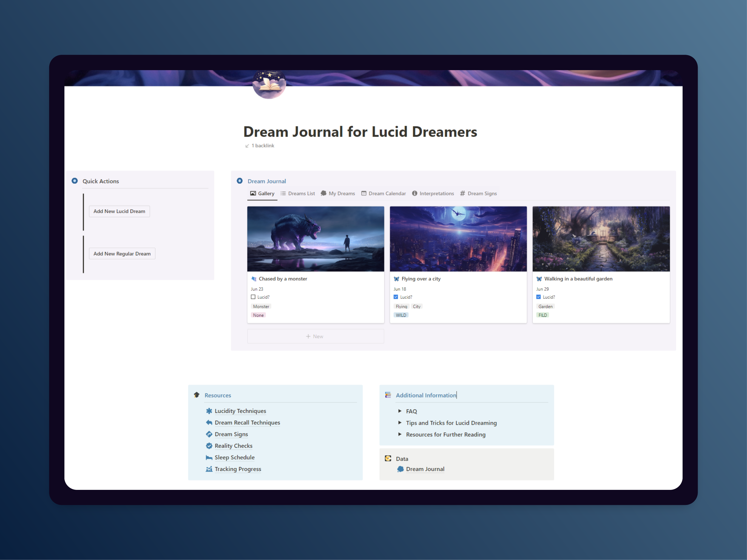Open the Interpretations view tab
747x560 pixels.
433,193
